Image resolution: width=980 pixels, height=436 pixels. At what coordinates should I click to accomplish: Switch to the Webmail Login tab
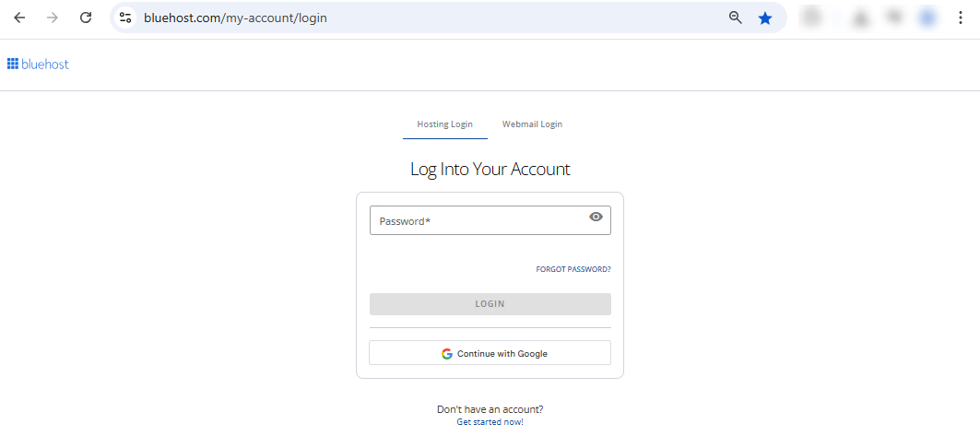click(x=532, y=124)
